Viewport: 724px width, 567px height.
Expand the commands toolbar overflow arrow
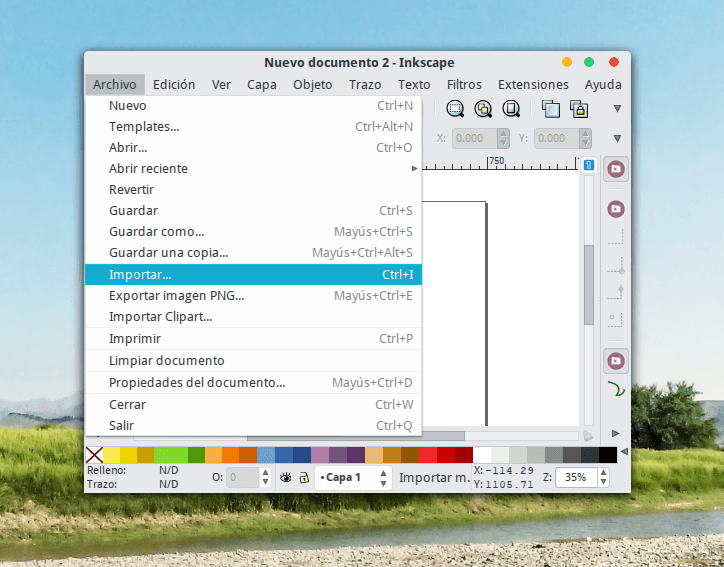[617, 109]
